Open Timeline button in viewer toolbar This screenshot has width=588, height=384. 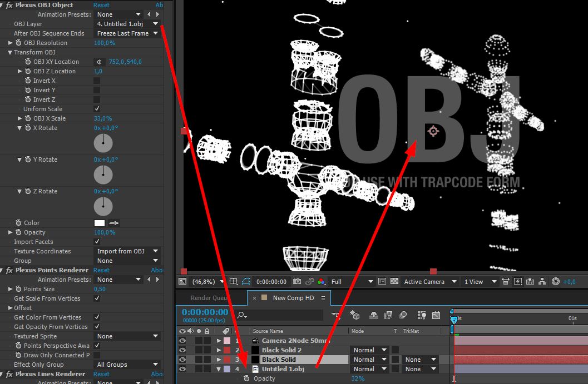tap(530, 281)
